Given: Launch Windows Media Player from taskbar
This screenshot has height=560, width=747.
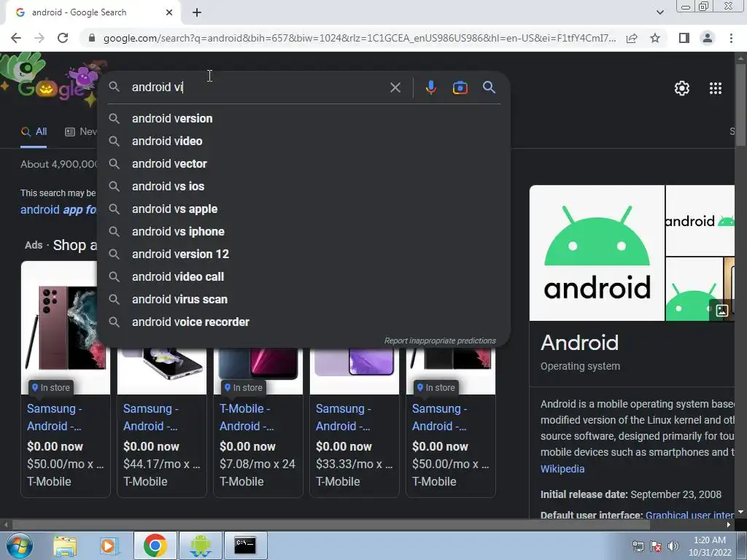Looking at the screenshot, I should coord(108,546).
